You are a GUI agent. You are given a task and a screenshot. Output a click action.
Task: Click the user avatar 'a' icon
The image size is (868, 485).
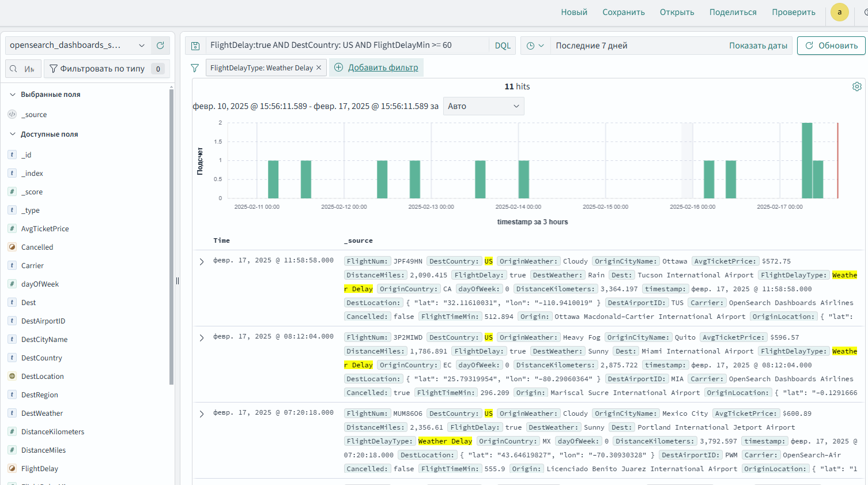click(x=839, y=12)
